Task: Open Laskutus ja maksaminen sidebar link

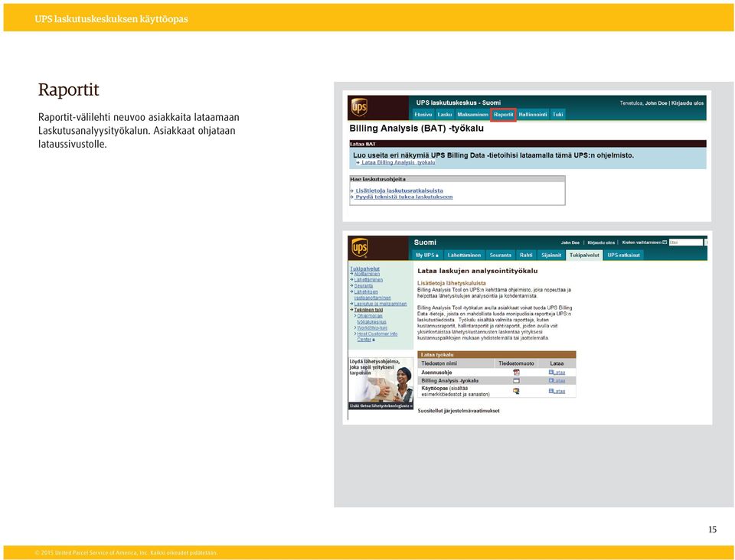Action: pyautogui.click(x=381, y=304)
